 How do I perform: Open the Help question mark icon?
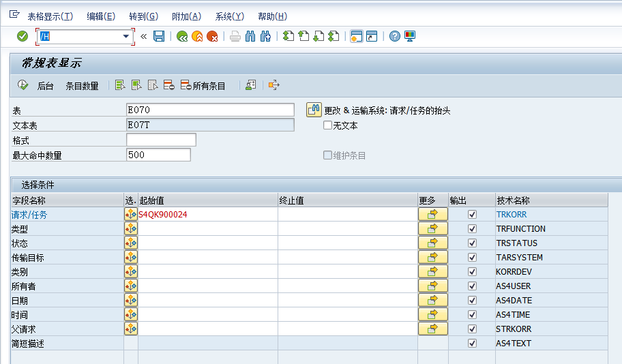[x=395, y=37]
